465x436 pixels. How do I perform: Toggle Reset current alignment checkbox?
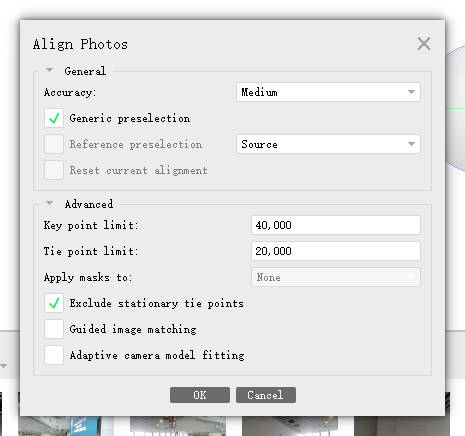click(x=54, y=170)
